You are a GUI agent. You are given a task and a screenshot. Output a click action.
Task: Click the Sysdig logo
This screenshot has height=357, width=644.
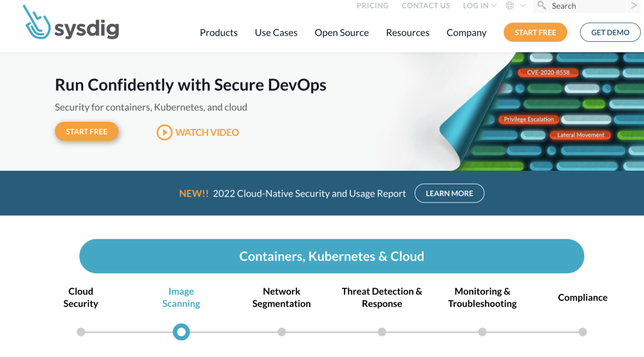(71, 23)
